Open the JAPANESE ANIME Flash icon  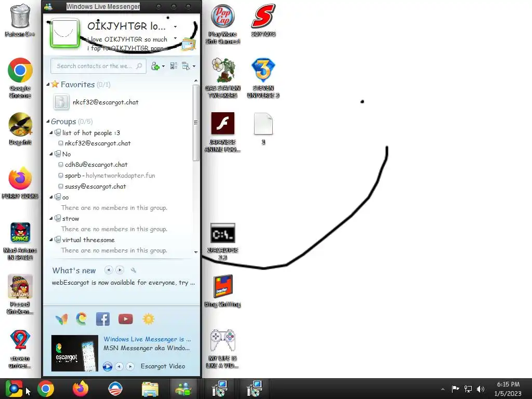(222, 132)
